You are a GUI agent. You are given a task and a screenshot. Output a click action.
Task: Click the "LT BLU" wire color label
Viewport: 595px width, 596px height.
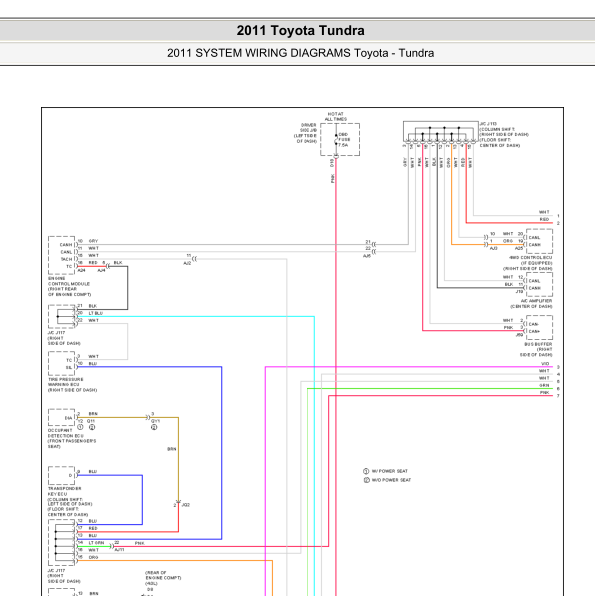(x=96, y=313)
